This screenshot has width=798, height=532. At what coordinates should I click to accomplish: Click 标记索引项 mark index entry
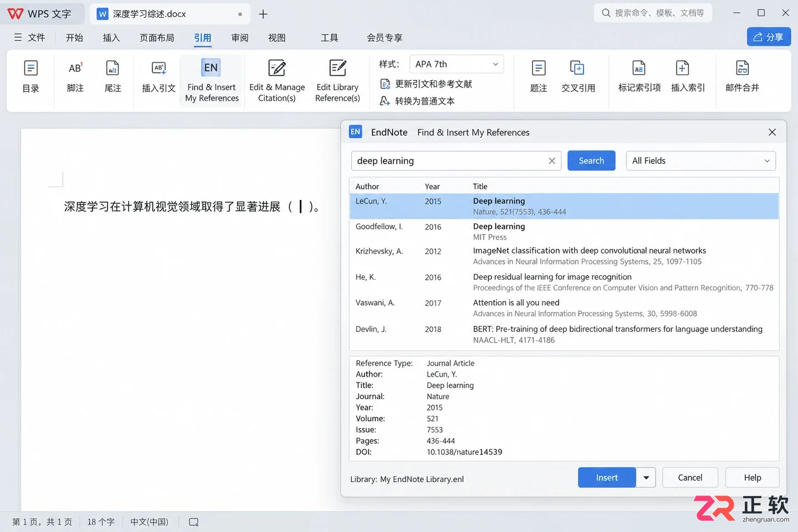(640, 78)
